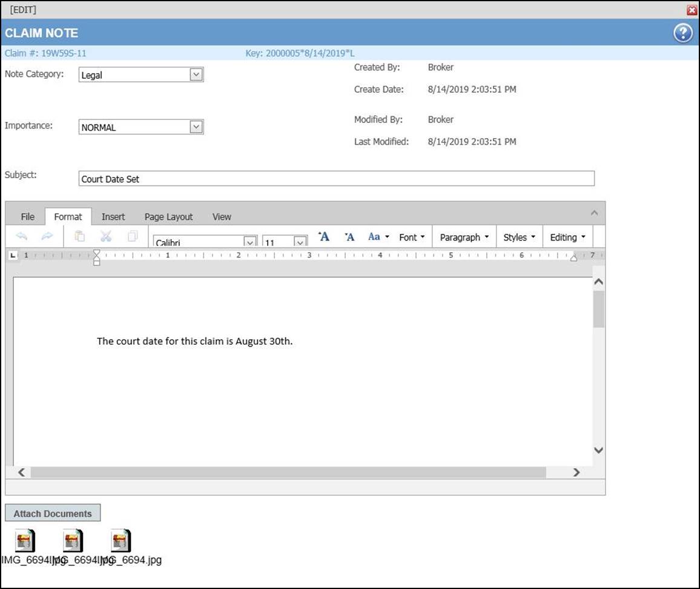Click the Shrink Font icon
Viewport: 700px width, 589px height.
(349, 237)
